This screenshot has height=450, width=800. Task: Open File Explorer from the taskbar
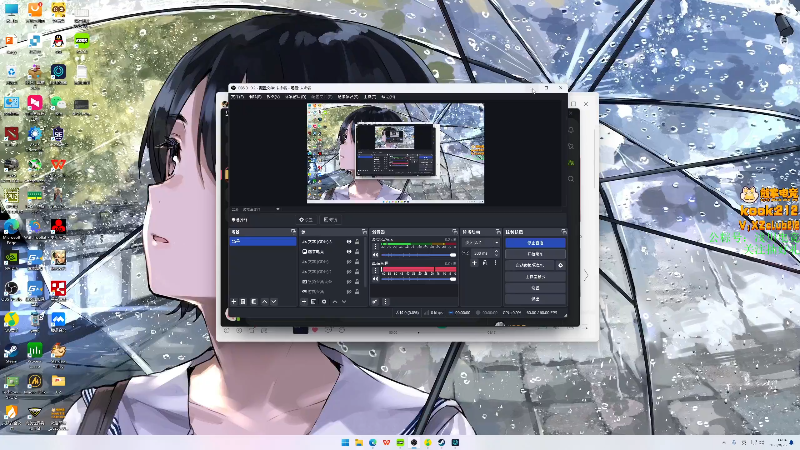click(x=359, y=442)
